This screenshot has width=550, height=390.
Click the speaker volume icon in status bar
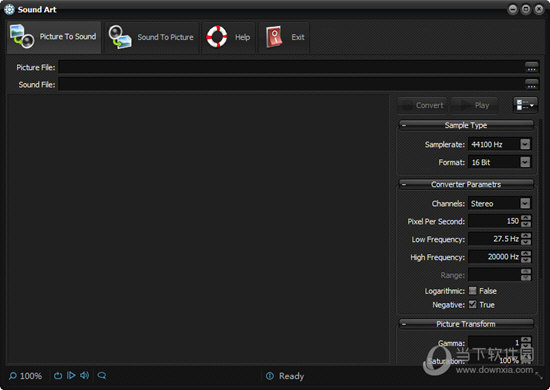(85, 375)
